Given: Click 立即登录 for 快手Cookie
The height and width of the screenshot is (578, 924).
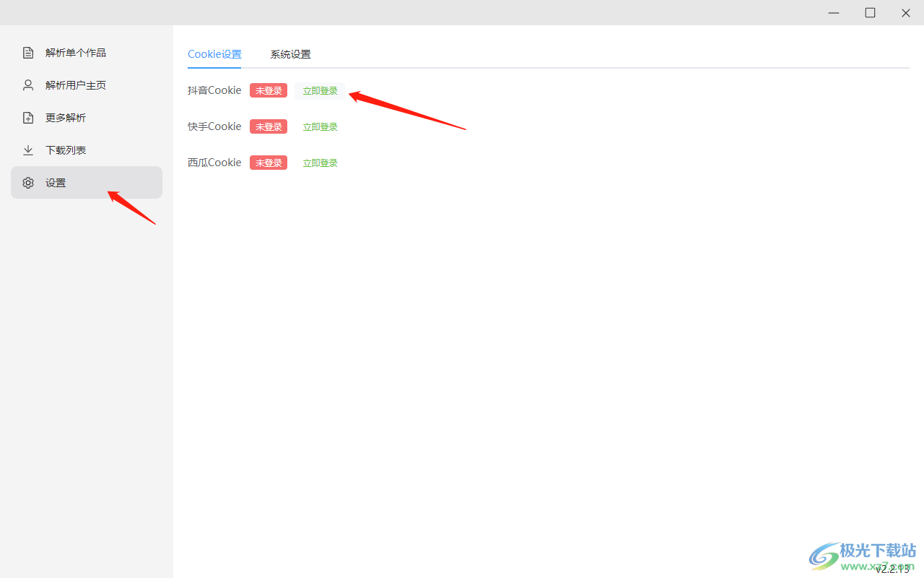Looking at the screenshot, I should pyautogui.click(x=320, y=127).
